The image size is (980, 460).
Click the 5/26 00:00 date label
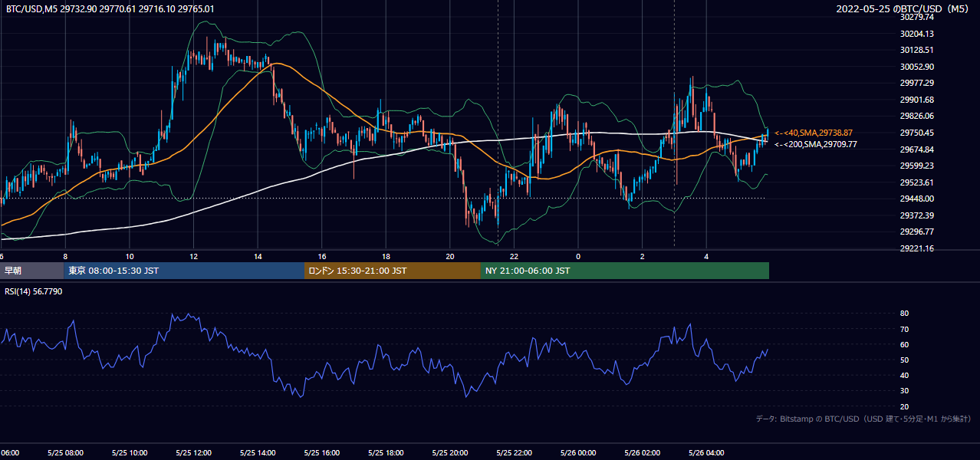578,453
